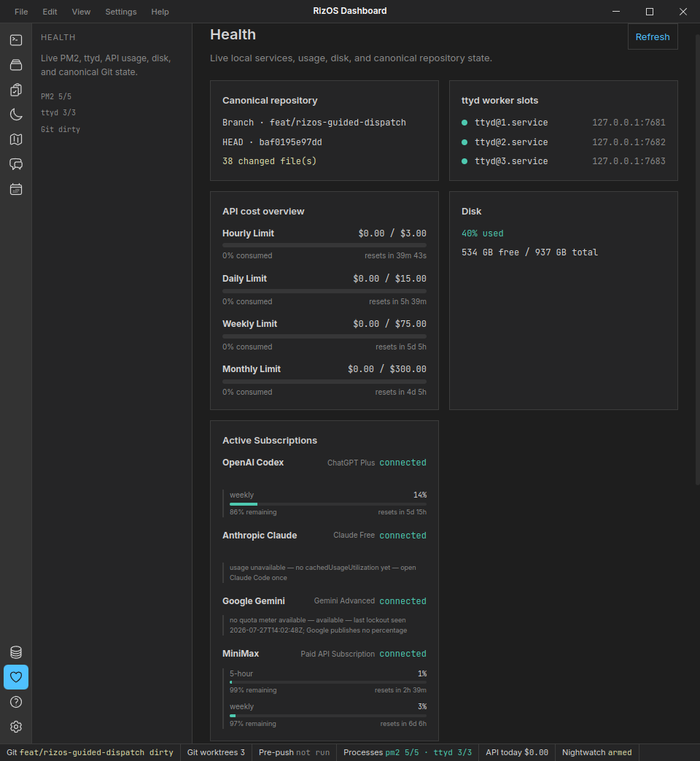The image size is (700, 761).
Task: Click HEAD baf0195e97dd commit text
Action: (272, 142)
